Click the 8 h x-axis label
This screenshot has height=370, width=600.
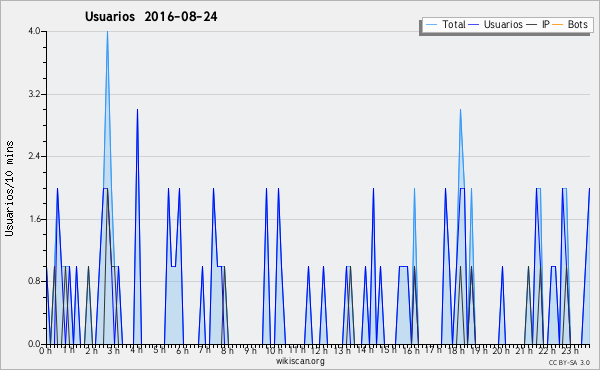(227, 351)
